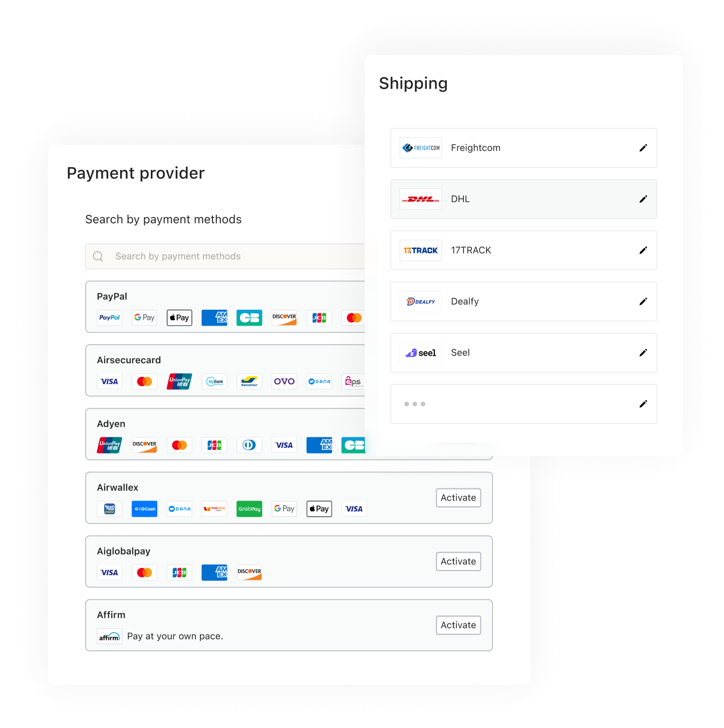Image resolution: width=724 pixels, height=728 pixels.
Task: Open the Seel shipping row
Action: pyautogui.click(x=524, y=353)
